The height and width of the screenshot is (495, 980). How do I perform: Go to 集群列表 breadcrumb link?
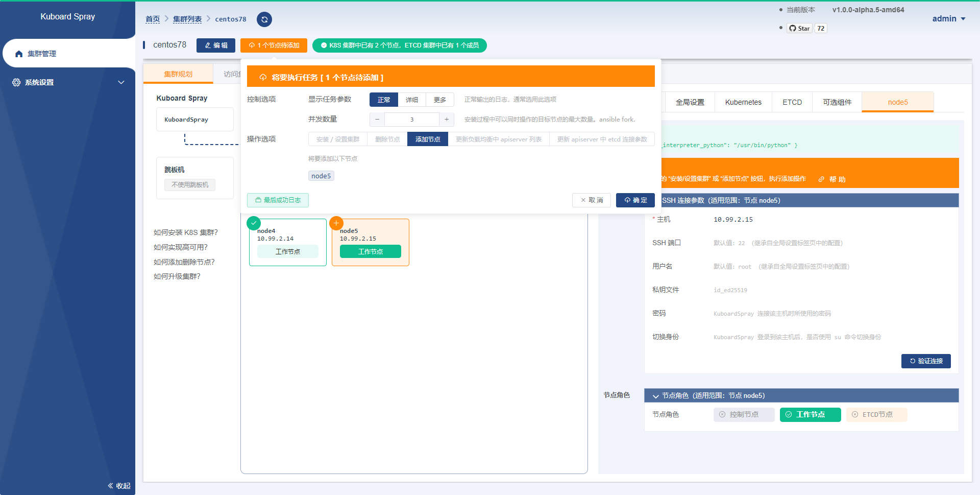point(187,19)
